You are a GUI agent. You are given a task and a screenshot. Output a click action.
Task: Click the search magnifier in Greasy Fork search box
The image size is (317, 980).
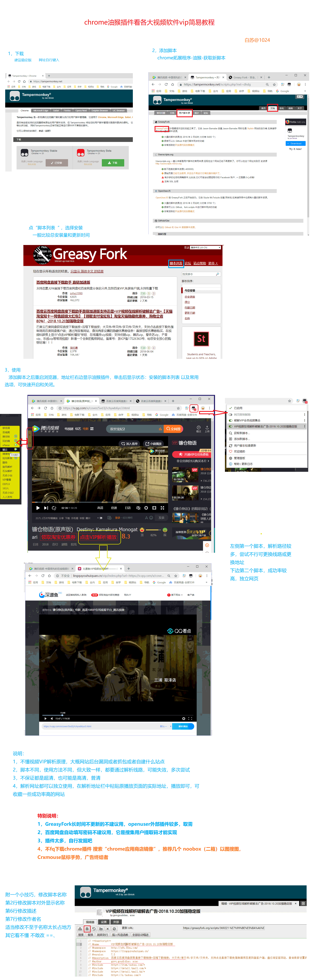(x=217, y=274)
